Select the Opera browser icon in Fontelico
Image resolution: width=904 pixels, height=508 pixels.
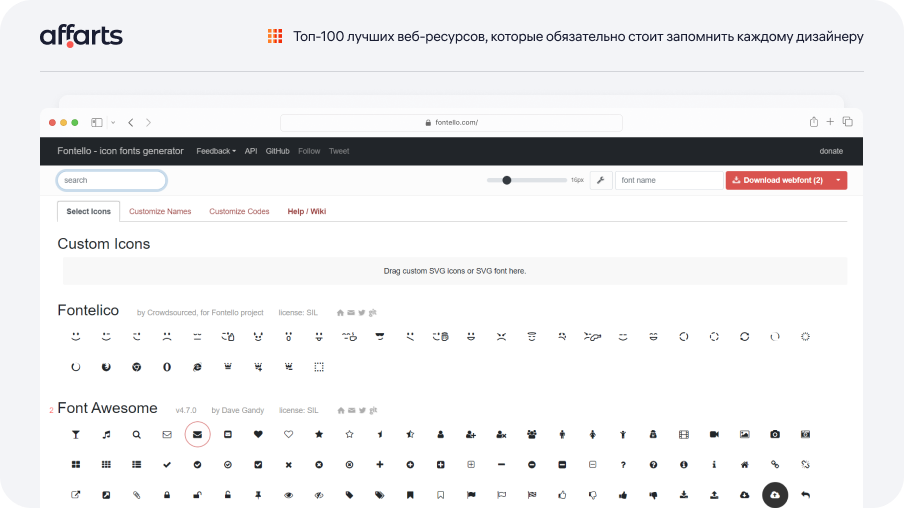[x=167, y=367]
